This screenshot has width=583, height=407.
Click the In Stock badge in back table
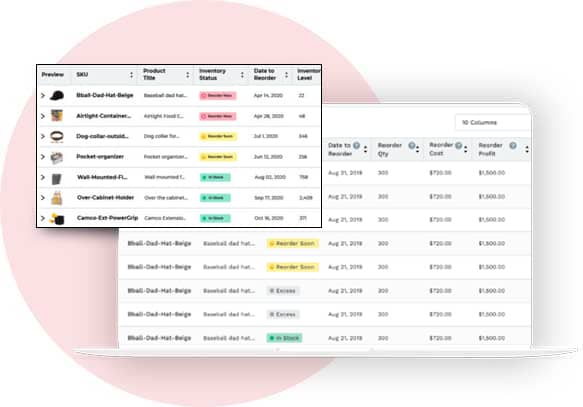pyautogui.click(x=284, y=338)
